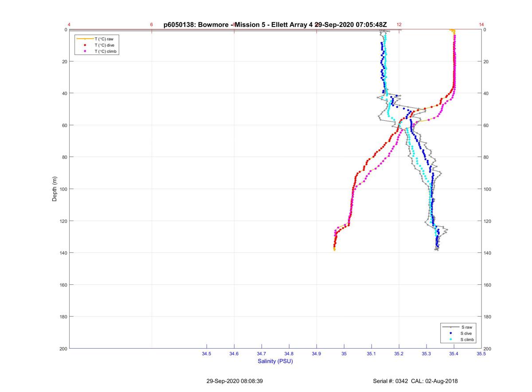
Task: Click the salinity tick label '35'
Action: coord(344,353)
